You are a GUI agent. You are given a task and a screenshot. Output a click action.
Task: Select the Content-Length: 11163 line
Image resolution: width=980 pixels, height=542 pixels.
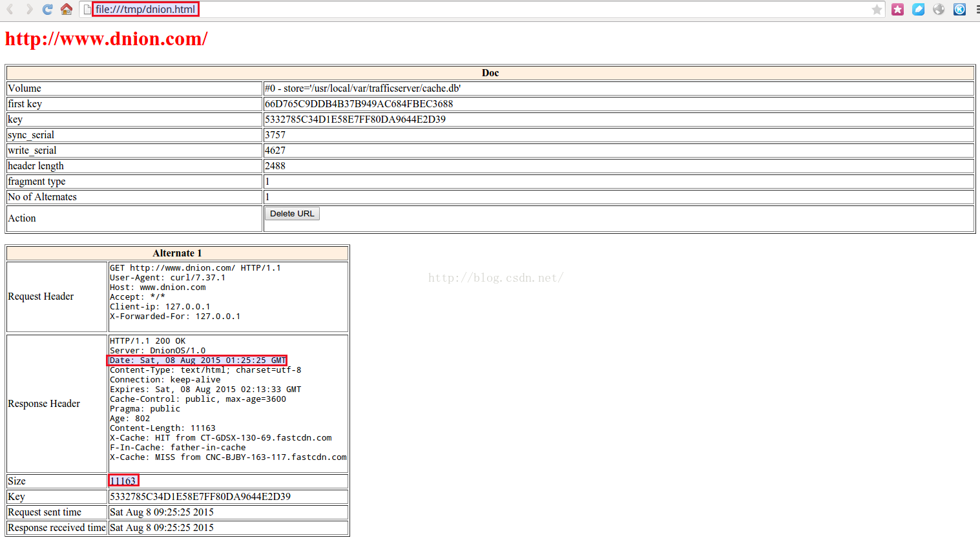pyautogui.click(x=163, y=428)
